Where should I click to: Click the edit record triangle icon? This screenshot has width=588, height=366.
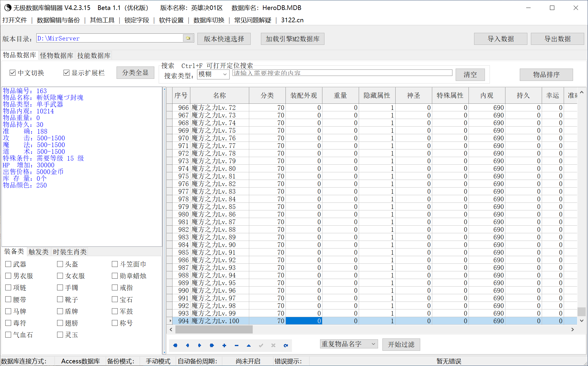pos(249,345)
